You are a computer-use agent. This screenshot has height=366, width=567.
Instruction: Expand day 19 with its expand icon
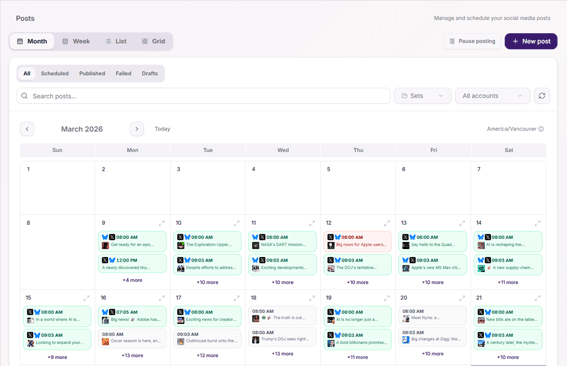pyautogui.click(x=387, y=298)
